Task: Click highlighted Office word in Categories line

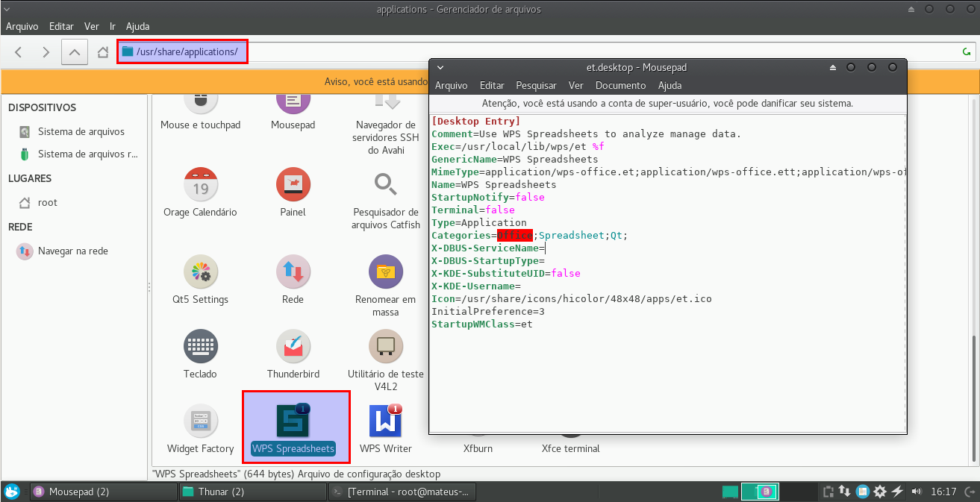Action: tap(515, 236)
